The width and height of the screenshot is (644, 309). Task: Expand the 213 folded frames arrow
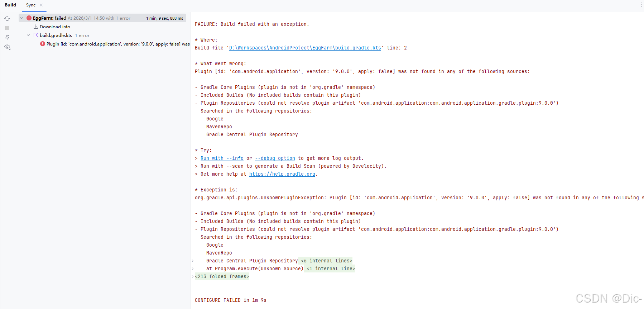[193, 276]
